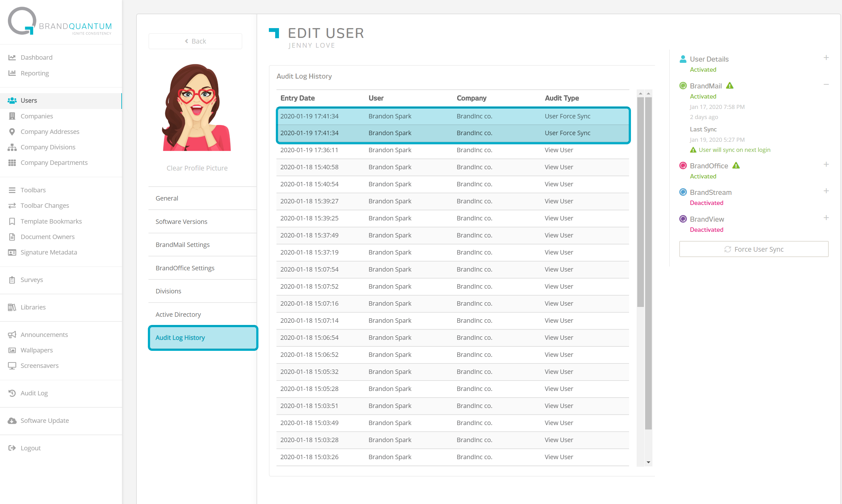
Task: Click the Announcements megaphone icon
Action: (12, 335)
